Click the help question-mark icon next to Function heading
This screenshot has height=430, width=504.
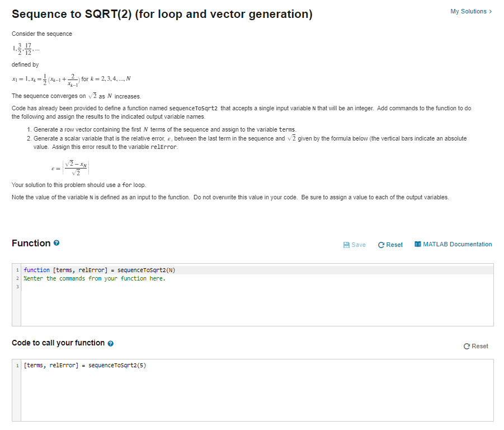(56, 243)
